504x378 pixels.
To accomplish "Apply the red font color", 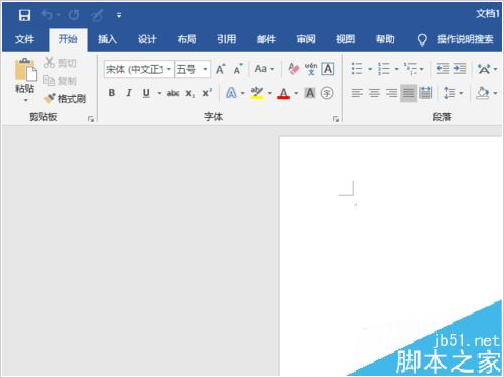I will click(x=284, y=93).
